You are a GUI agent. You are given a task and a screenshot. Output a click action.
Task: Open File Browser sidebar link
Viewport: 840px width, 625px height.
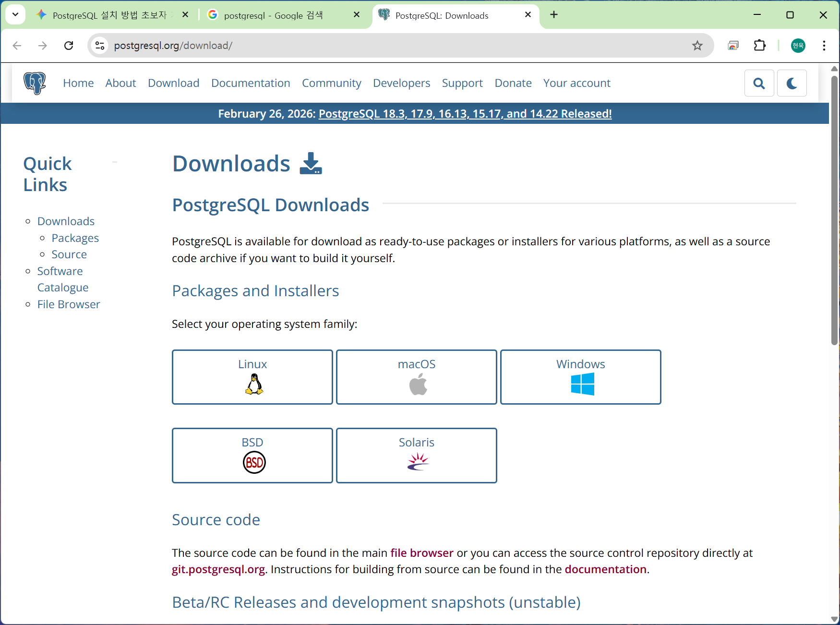(69, 304)
